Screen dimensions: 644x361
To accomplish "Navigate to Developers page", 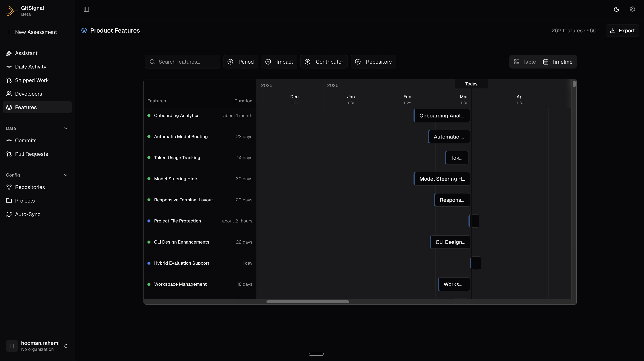I will 28,94.
